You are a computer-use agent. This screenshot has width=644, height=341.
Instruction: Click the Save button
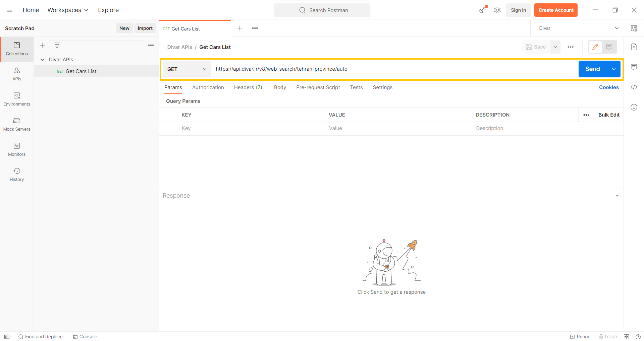(536, 47)
